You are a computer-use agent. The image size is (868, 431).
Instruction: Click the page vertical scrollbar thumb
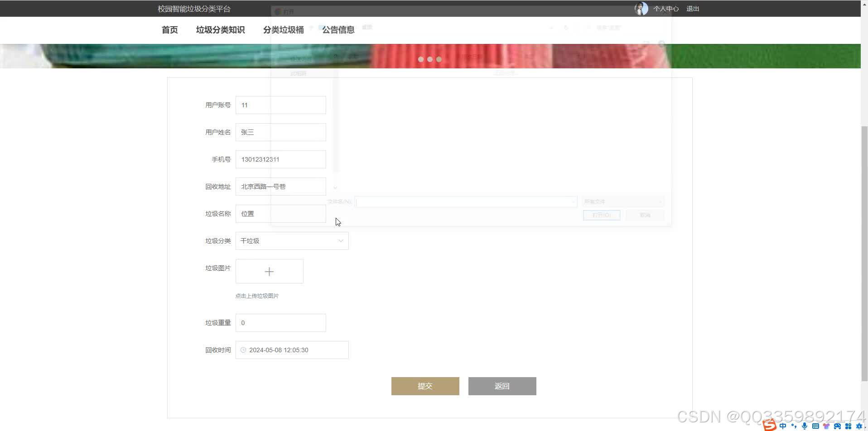864,254
